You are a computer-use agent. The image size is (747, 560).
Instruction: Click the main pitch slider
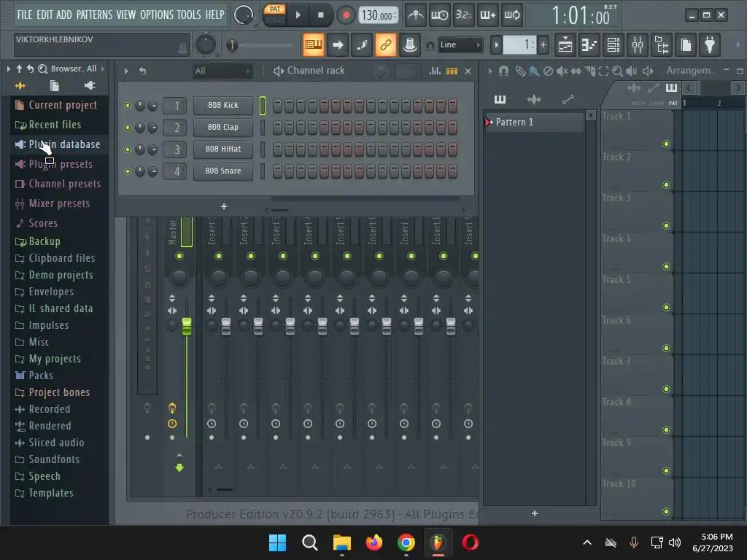coord(260,45)
